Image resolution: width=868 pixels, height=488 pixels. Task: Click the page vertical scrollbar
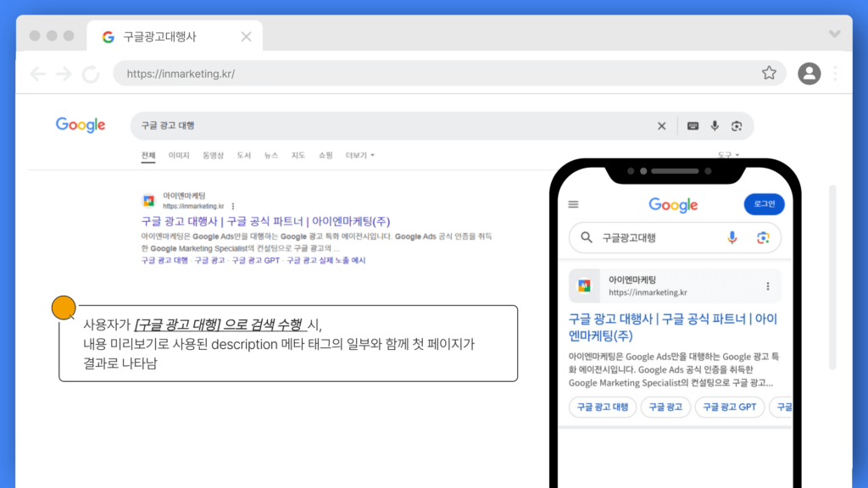832,277
